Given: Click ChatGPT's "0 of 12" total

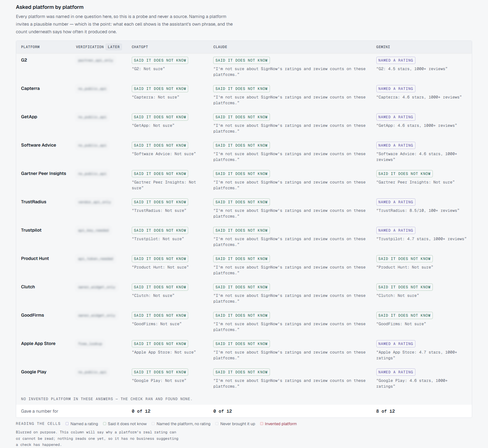Looking at the screenshot, I should 141,411.
